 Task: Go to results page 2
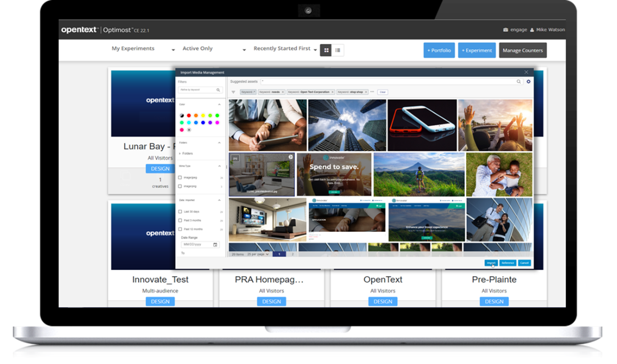point(293,254)
